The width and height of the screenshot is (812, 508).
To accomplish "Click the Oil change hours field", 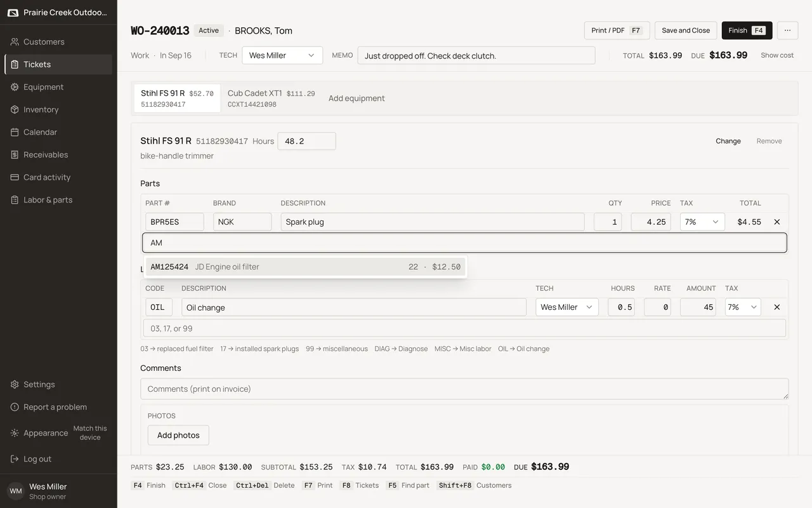I will [622, 307].
